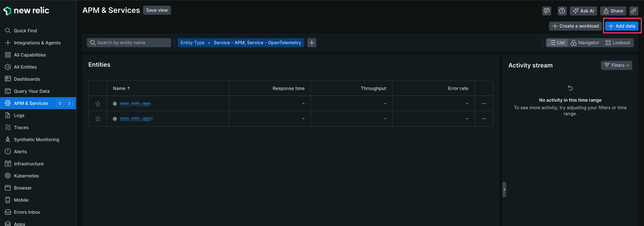Click the entity name search field
The image size is (644, 226).
click(129, 43)
